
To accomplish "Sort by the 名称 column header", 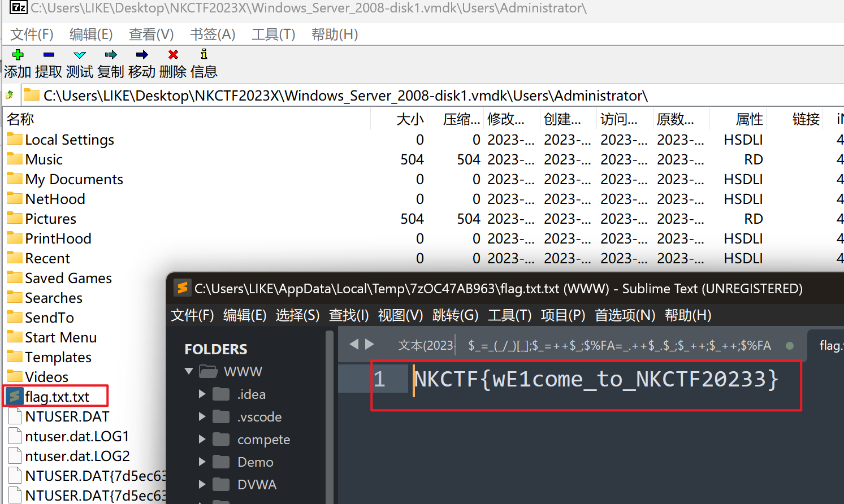I will [20, 119].
